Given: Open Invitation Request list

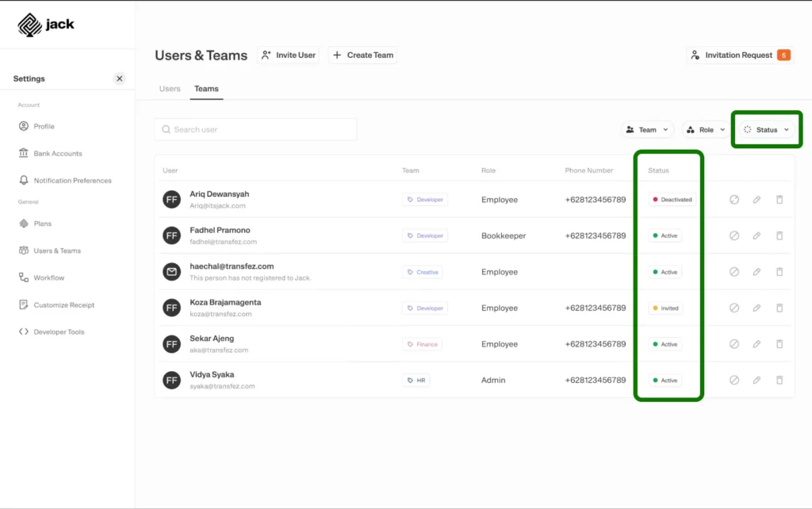Looking at the screenshot, I should pyautogui.click(x=740, y=55).
